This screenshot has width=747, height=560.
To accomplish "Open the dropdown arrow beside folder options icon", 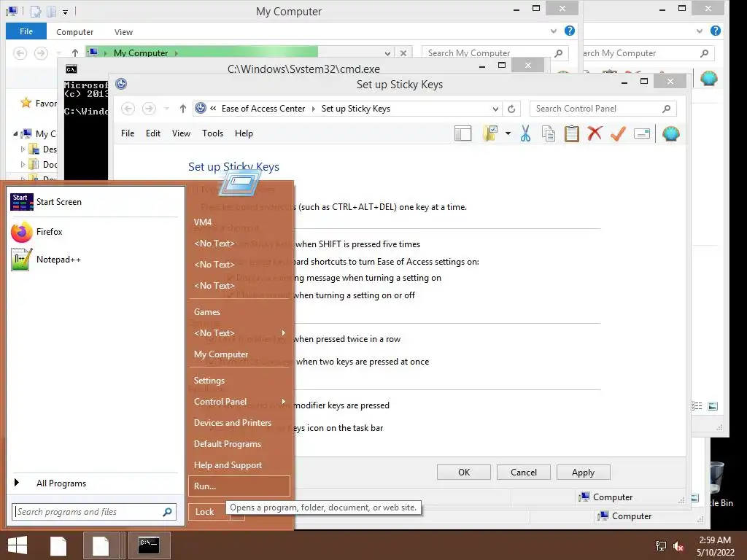I will coord(508,134).
